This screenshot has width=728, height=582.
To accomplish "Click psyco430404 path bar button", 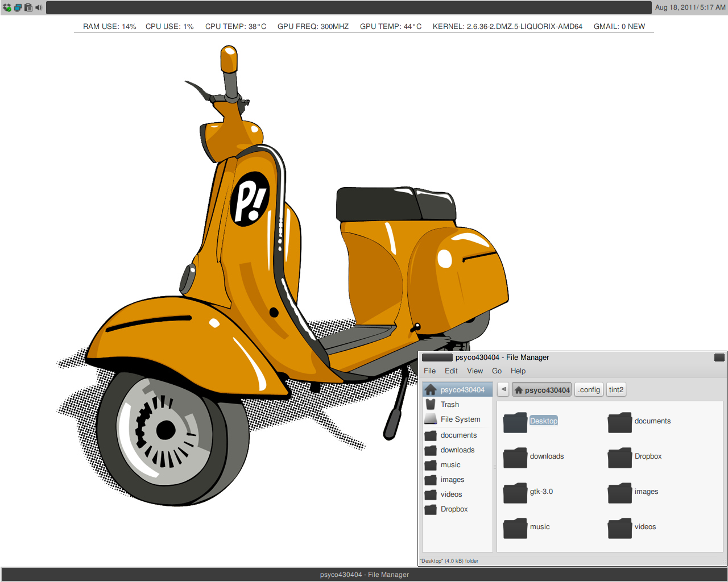I will click(542, 389).
